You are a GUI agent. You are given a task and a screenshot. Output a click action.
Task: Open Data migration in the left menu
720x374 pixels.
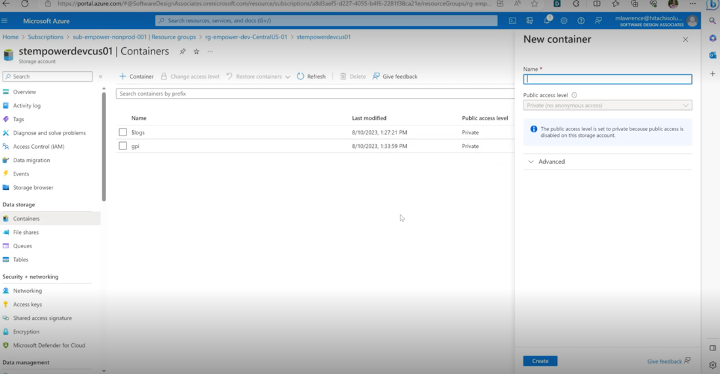31,160
